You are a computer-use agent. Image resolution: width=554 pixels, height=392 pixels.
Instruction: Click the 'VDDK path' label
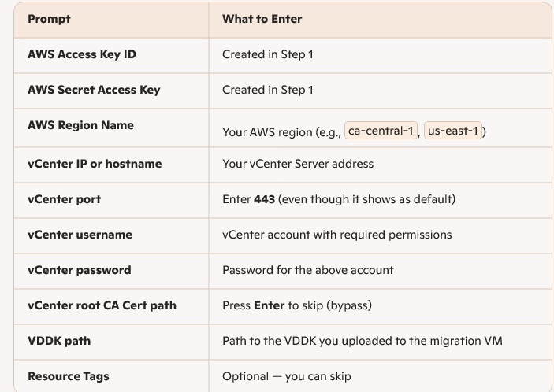[58, 341]
